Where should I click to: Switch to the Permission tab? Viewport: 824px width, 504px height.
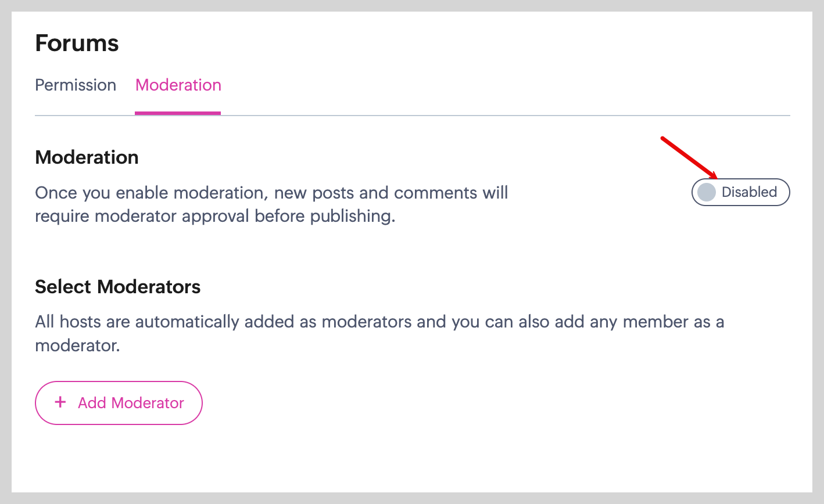pos(76,85)
